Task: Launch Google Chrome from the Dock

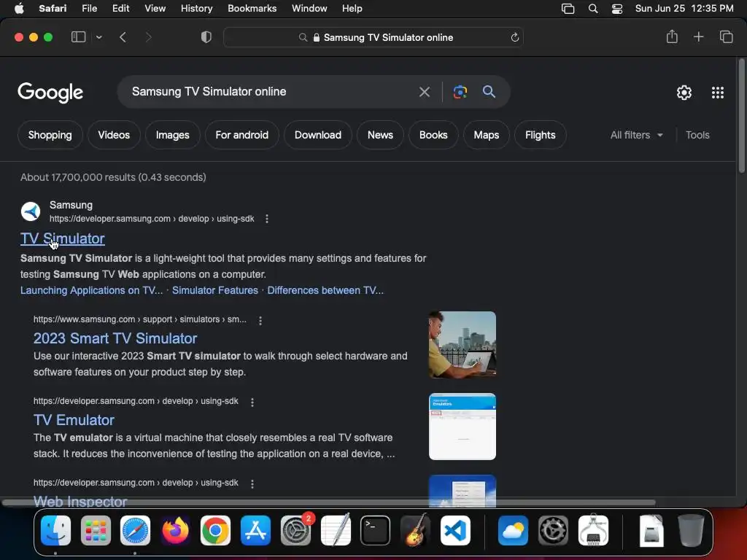Action: (215, 530)
